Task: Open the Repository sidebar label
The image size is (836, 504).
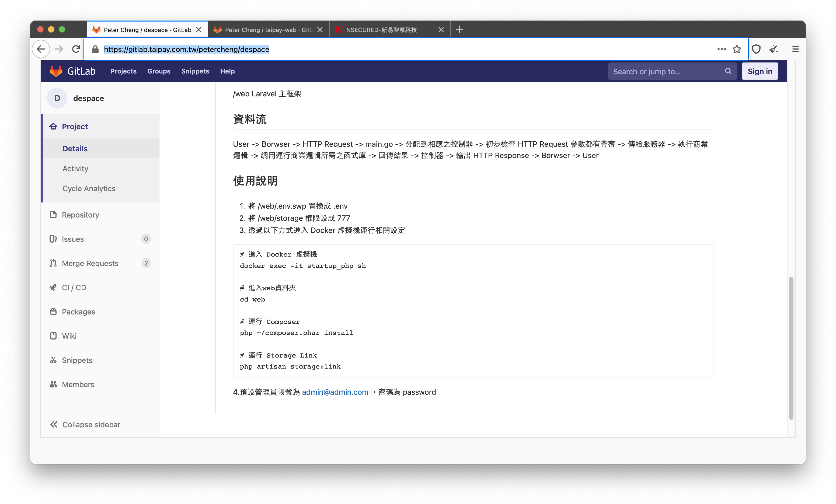Action: point(81,215)
